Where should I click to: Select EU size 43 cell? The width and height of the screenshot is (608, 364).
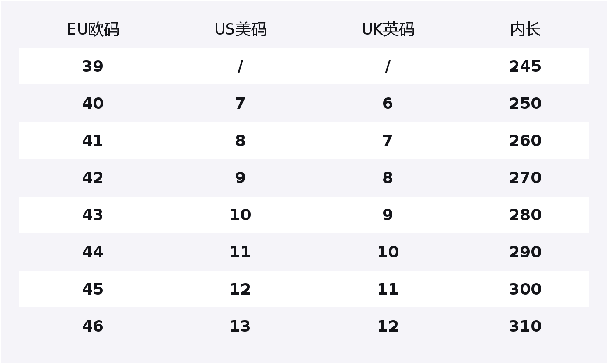click(x=93, y=215)
